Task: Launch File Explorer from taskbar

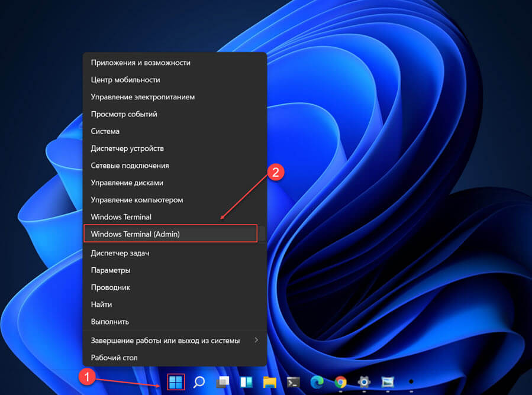Action: (270, 382)
